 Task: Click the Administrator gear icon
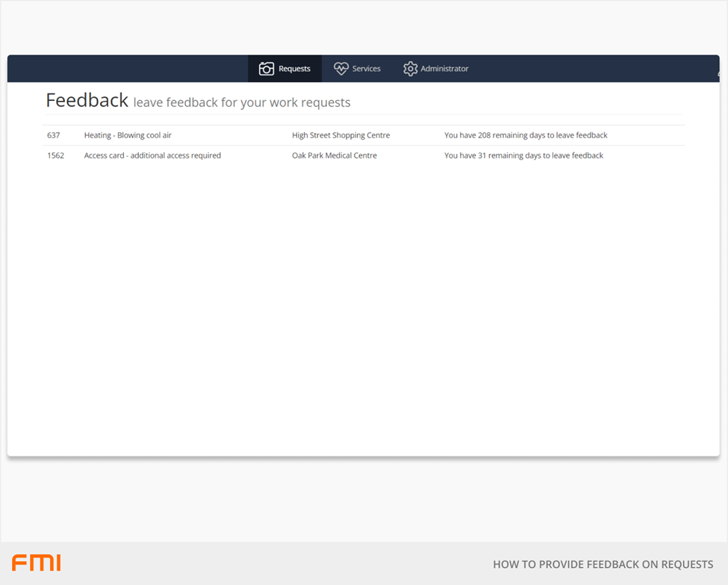pos(410,69)
